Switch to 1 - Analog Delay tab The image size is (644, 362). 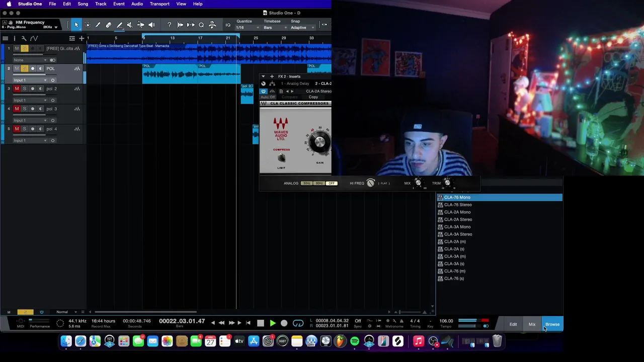(x=295, y=83)
